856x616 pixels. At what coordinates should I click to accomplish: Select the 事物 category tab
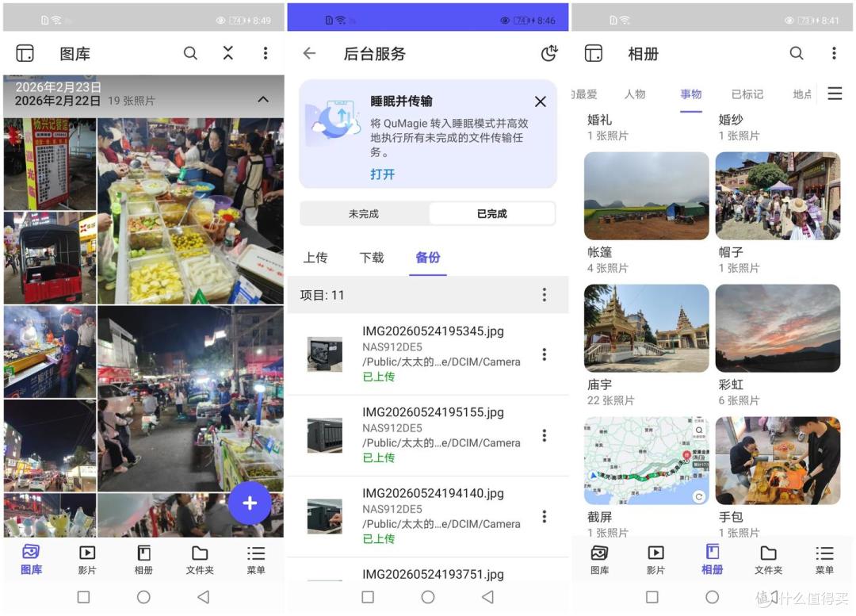pyautogui.click(x=690, y=94)
